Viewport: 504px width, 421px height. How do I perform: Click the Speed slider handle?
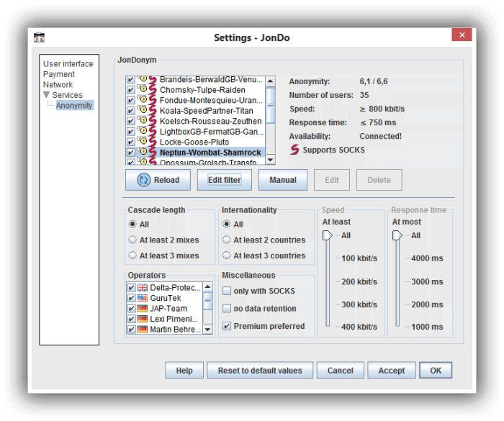(327, 235)
